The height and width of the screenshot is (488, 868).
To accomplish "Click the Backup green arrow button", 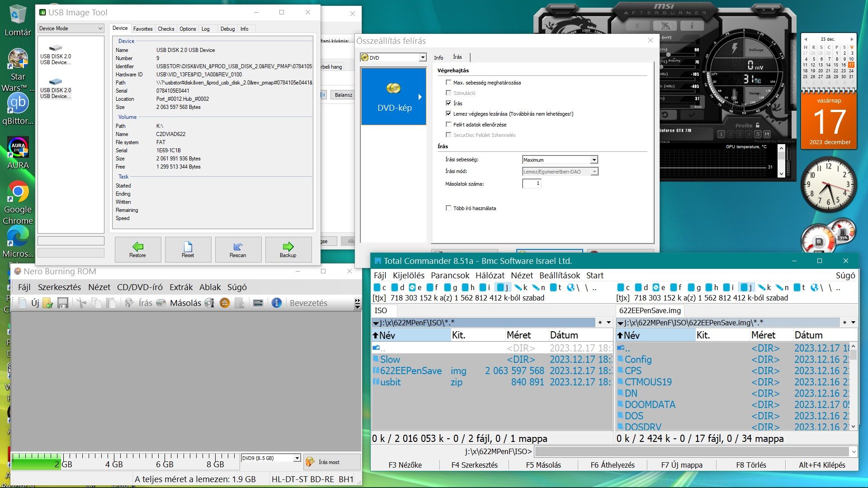I will coord(288,249).
